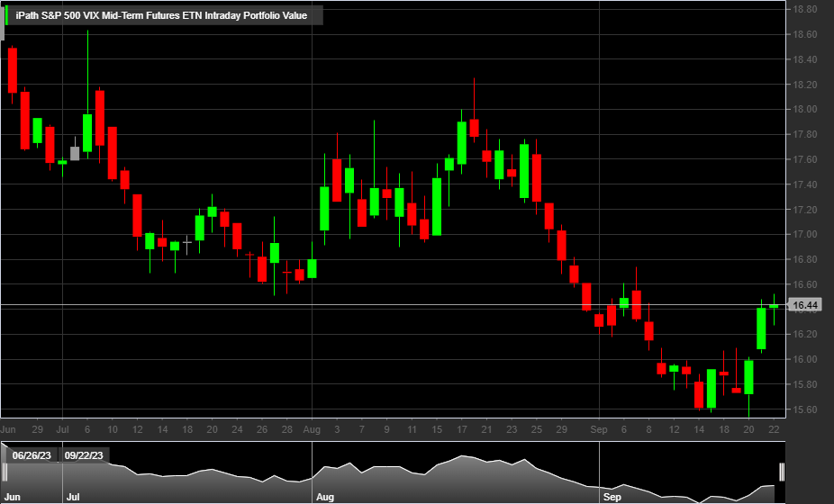Click the 22 date label at axis end
Viewport: 834px width, 504px height.
pyautogui.click(x=774, y=429)
